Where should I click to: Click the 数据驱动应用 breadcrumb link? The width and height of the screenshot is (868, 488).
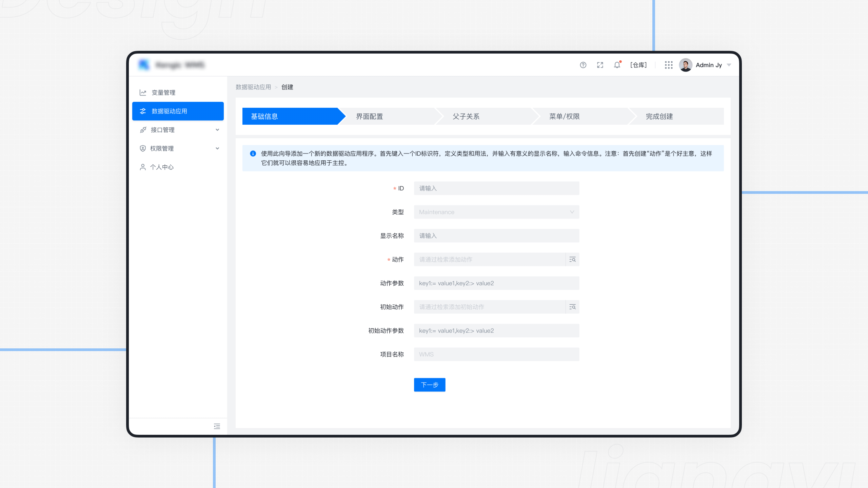coord(253,87)
